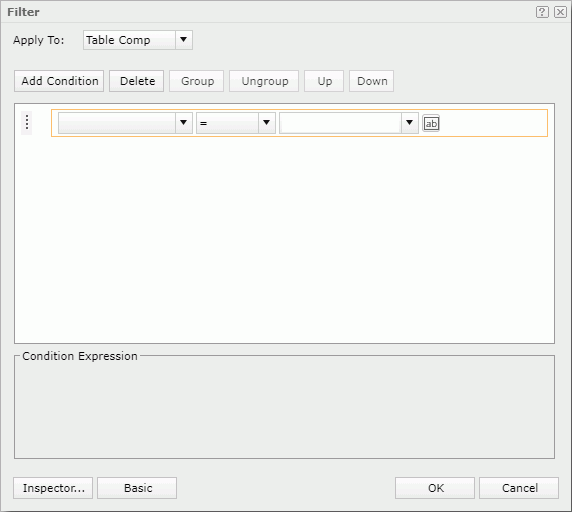The height and width of the screenshot is (512, 572).
Task: Click the Add Condition button
Action: click(59, 81)
